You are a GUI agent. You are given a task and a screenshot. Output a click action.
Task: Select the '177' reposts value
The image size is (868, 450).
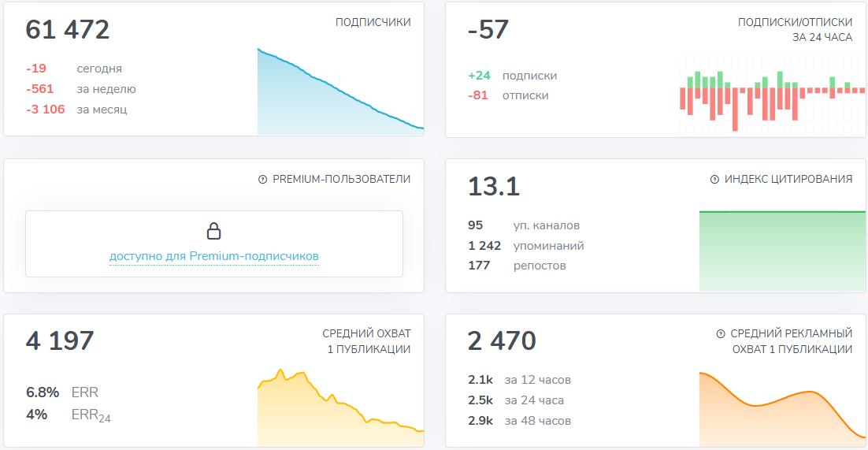click(480, 266)
